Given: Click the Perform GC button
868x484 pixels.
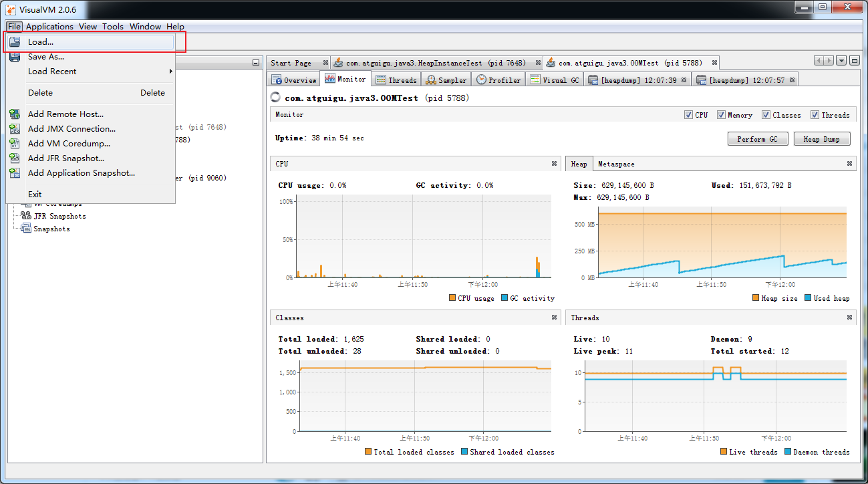Looking at the screenshot, I should (x=757, y=139).
